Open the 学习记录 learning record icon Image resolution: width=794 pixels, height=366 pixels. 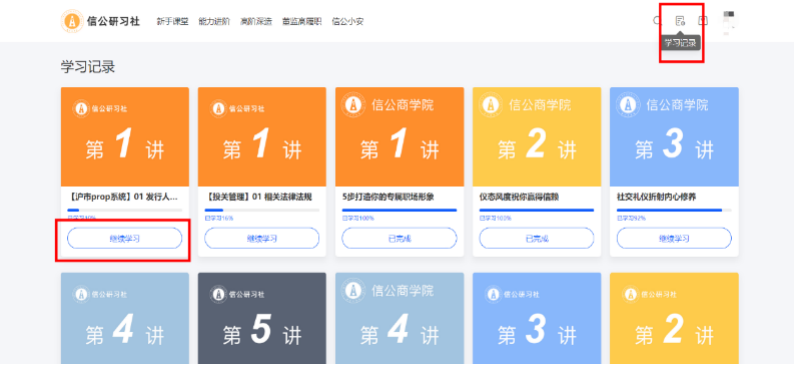(681, 21)
